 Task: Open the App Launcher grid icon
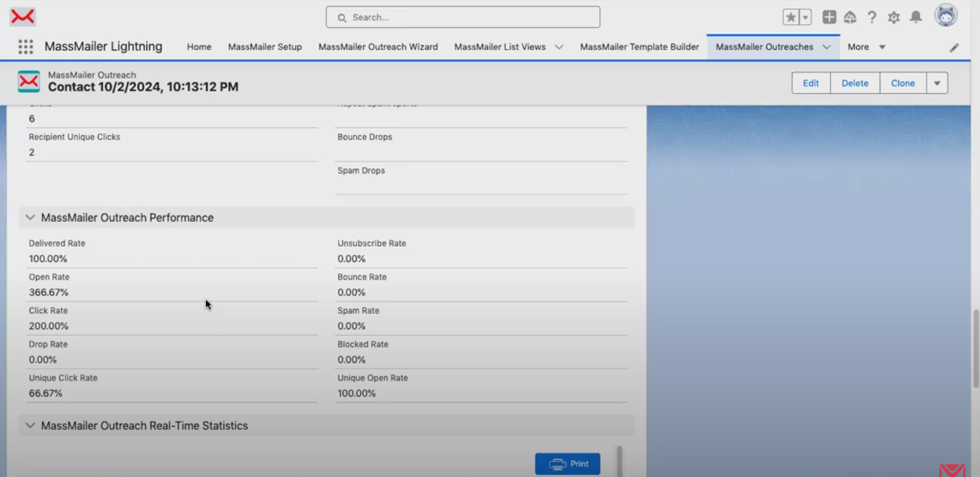25,46
